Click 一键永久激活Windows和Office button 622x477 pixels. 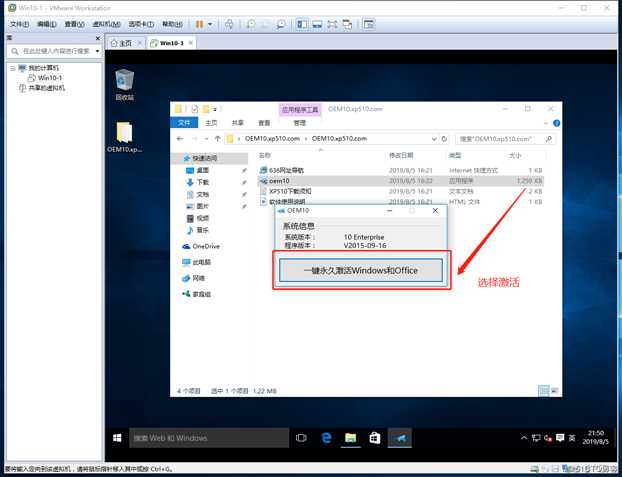361,270
